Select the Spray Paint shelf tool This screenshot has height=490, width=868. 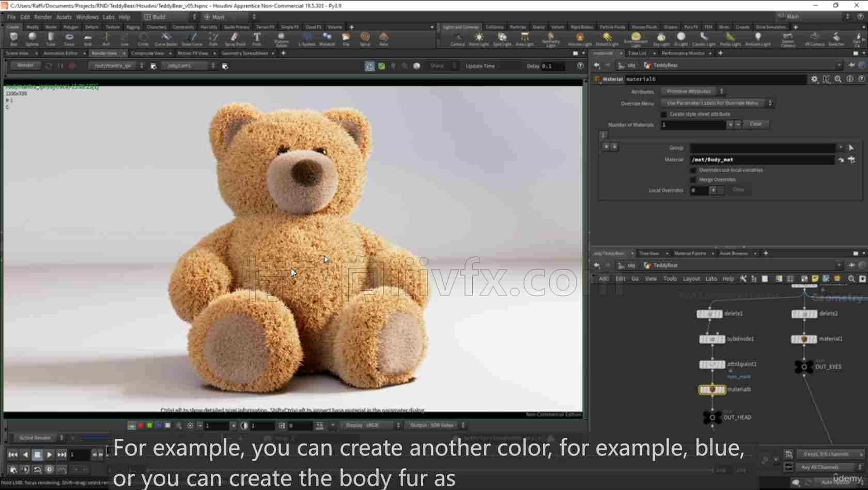pos(235,39)
